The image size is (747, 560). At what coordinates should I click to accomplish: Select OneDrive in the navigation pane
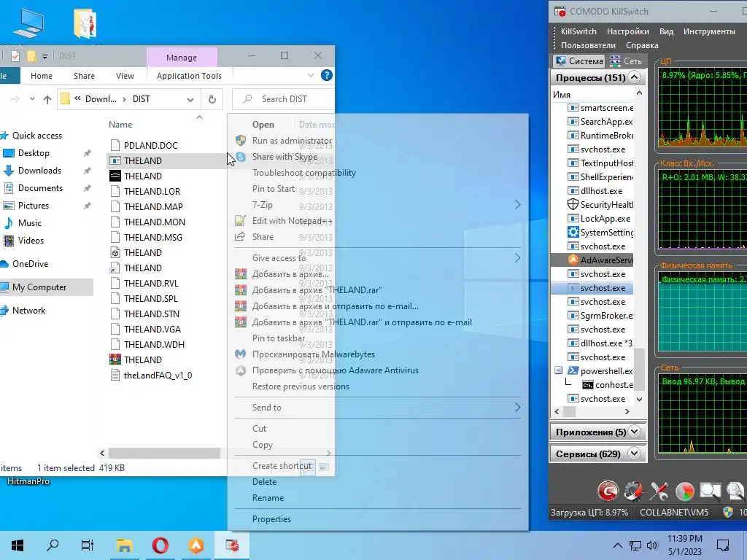[x=30, y=264]
